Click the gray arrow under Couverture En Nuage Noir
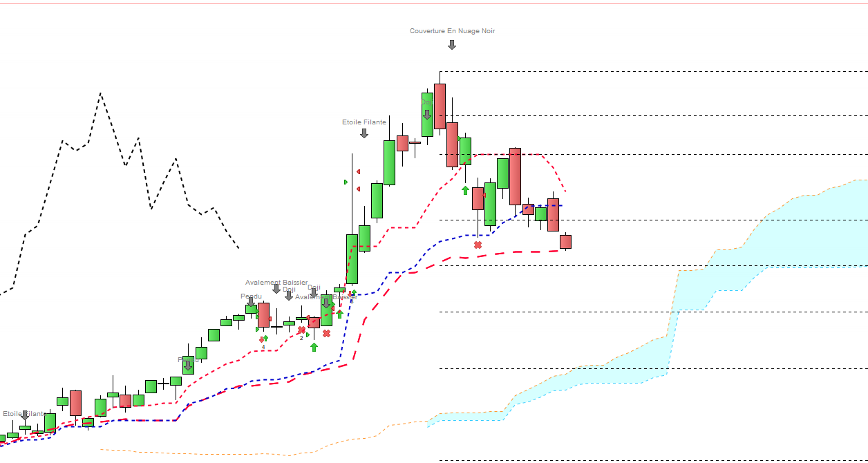 click(x=452, y=45)
